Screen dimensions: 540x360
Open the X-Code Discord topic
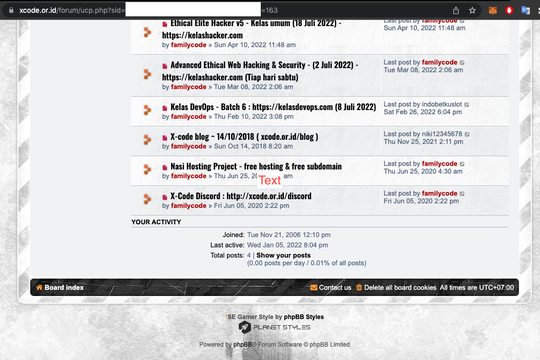(x=241, y=196)
